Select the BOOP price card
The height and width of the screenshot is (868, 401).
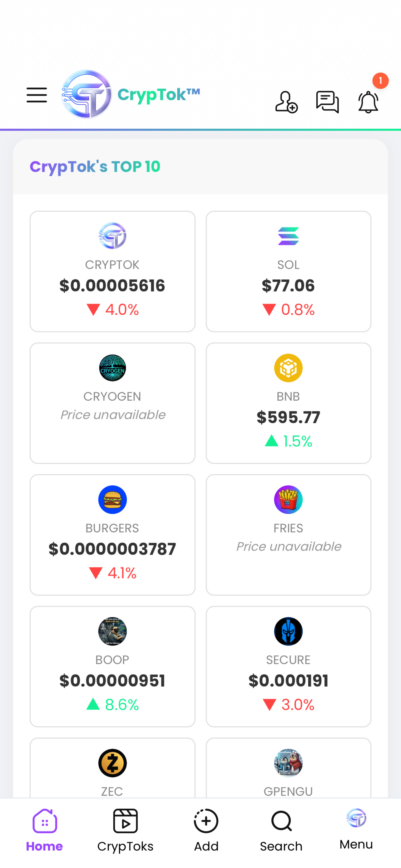point(112,666)
